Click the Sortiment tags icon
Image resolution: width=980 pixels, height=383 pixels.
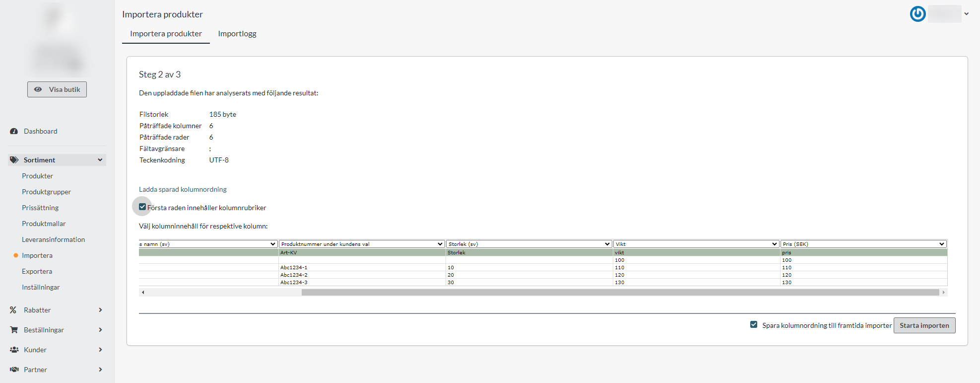[x=14, y=160]
